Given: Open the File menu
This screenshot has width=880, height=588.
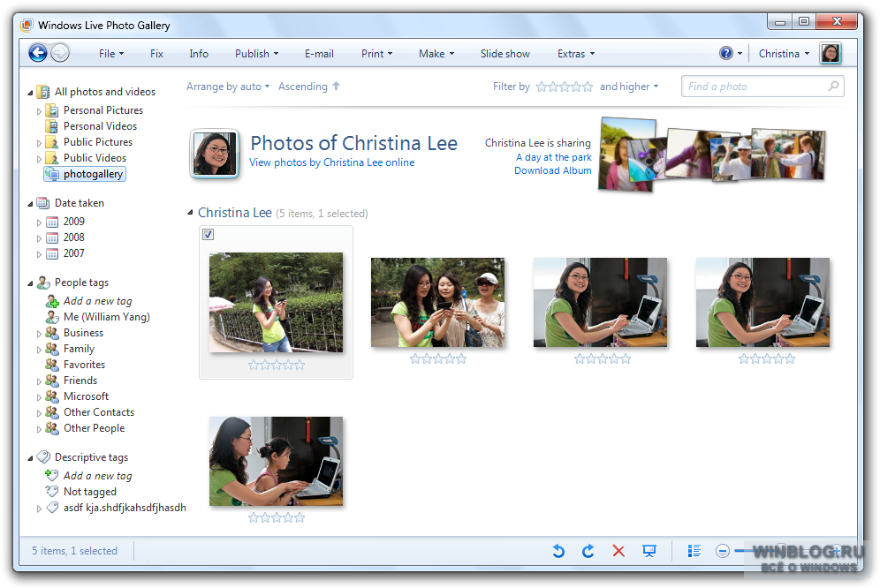Looking at the screenshot, I should (110, 54).
